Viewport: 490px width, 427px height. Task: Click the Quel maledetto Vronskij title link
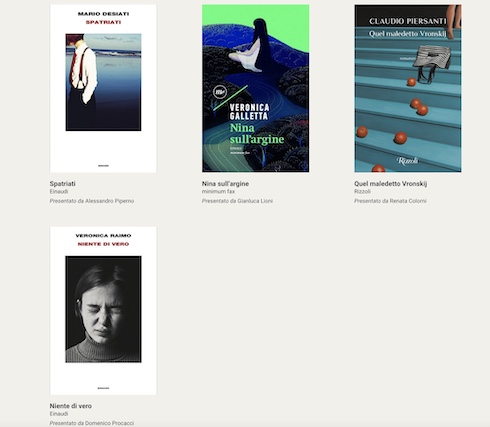point(390,184)
